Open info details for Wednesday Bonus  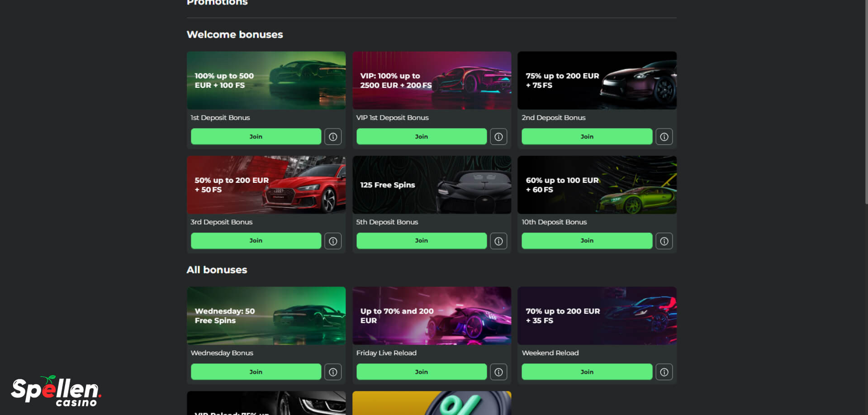pos(333,372)
